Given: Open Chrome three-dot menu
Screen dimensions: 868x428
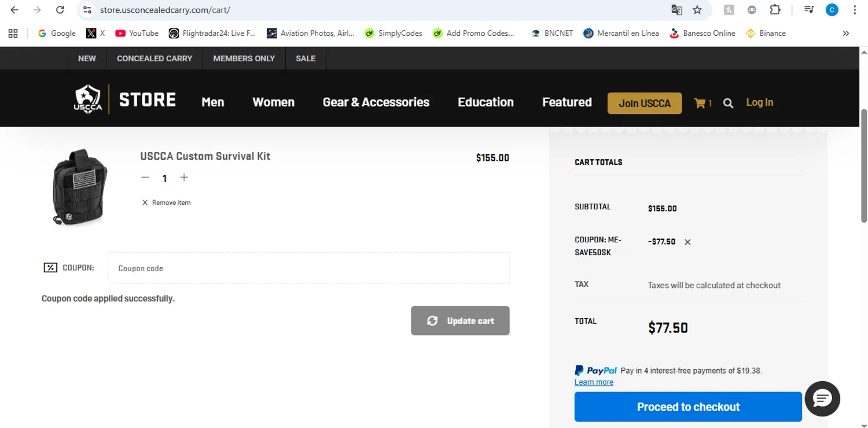Looking at the screenshot, I should click(855, 10).
